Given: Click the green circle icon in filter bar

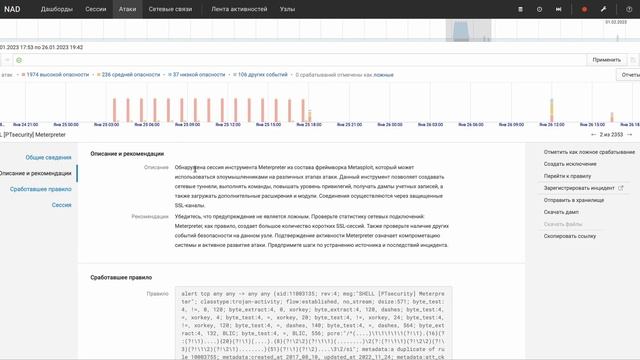Looking at the screenshot, I should [x=19, y=60].
